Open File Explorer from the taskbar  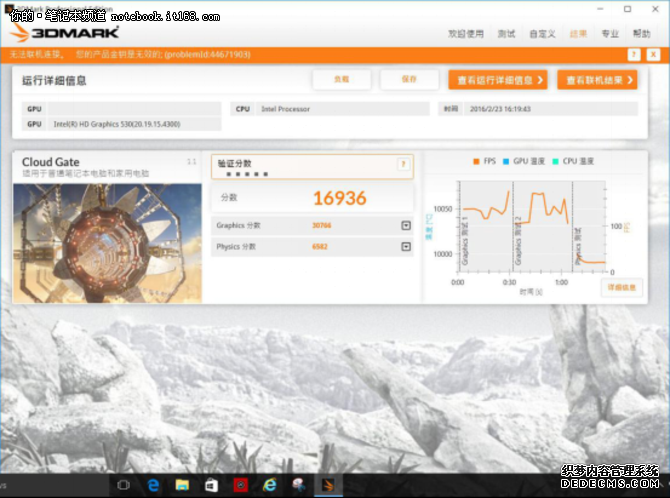click(182, 485)
